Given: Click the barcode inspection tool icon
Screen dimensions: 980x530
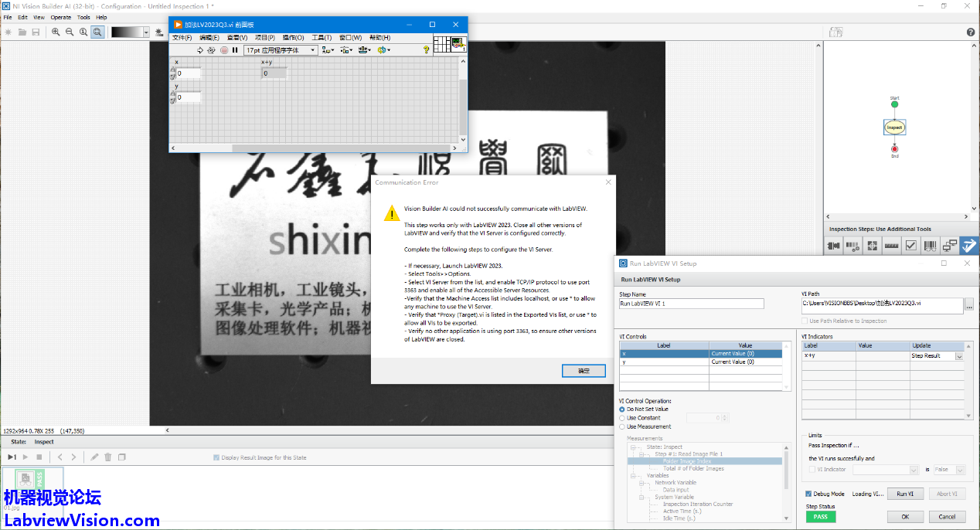Looking at the screenshot, I should (x=931, y=246).
